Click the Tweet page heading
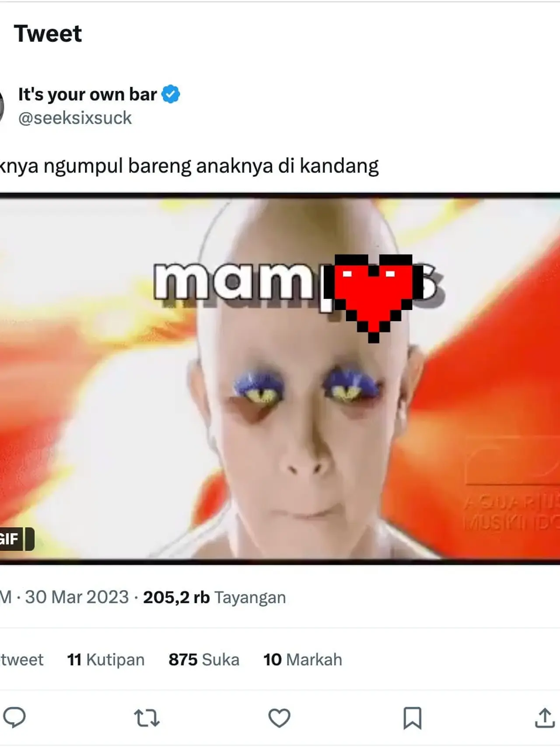560x747 pixels. (48, 34)
